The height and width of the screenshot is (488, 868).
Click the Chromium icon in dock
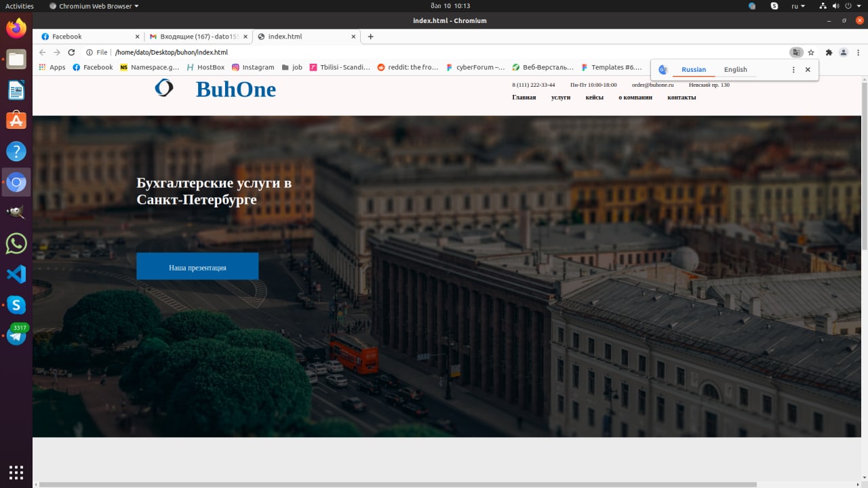[16, 182]
